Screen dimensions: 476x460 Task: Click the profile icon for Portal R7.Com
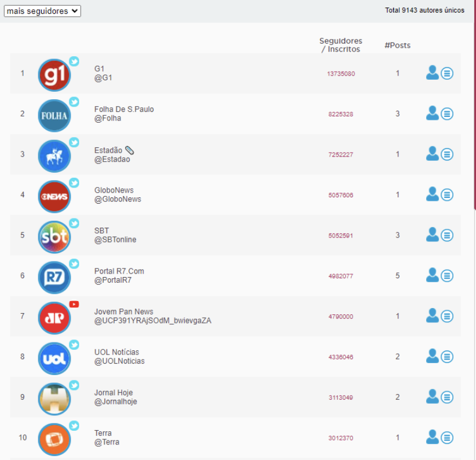[x=432, y=275]
